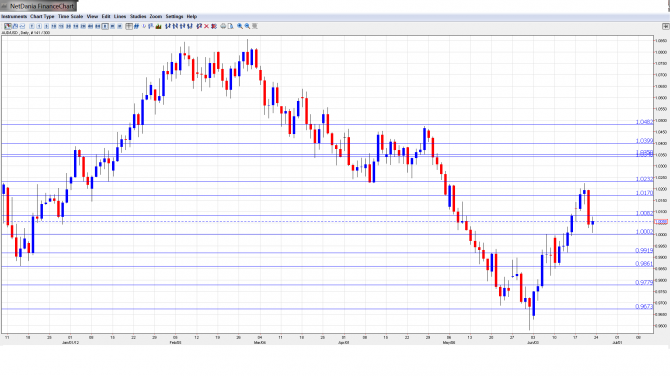
Task: Open the Zoom menu
Action: 156,16
